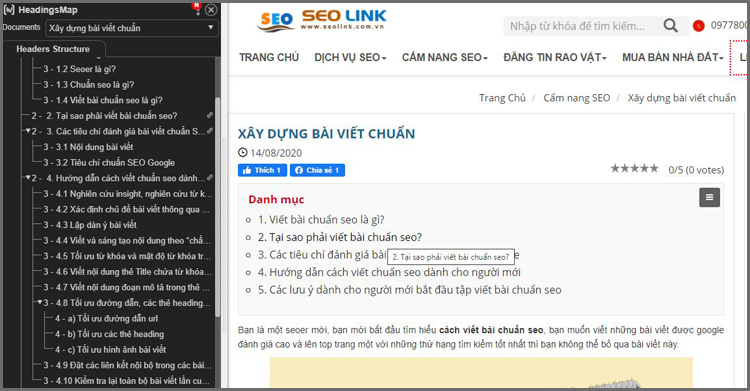Select heading 4.2 Xác định chủ đề bài viết

point(127,210)
